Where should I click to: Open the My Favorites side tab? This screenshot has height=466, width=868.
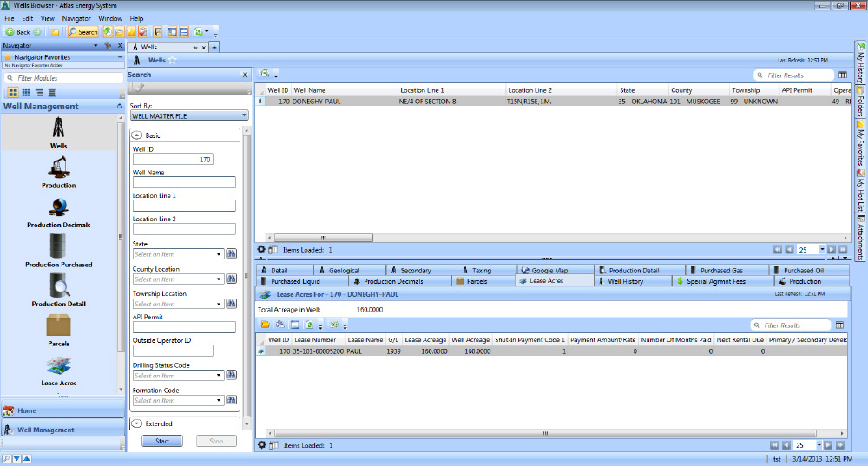click(860, 145)
